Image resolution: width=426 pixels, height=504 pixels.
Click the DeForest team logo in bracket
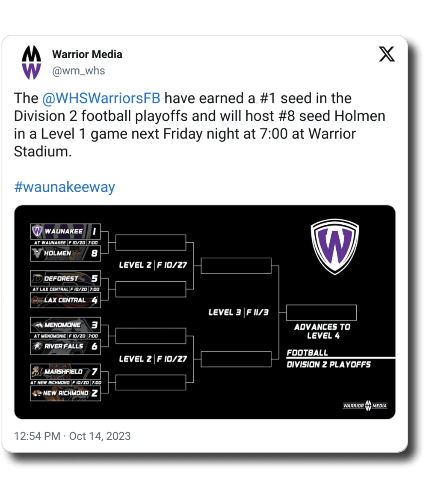tap(37, 279)
